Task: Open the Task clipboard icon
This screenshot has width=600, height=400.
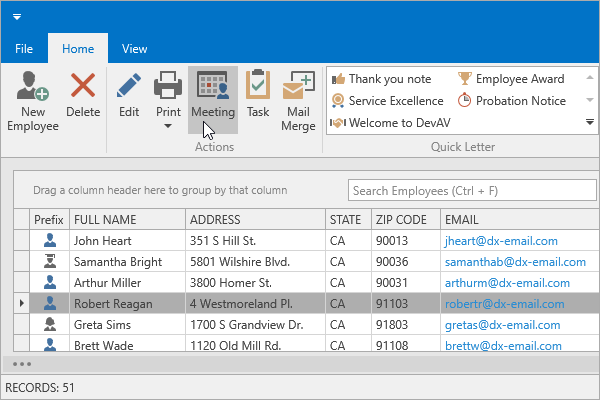Action: [258, 88]
